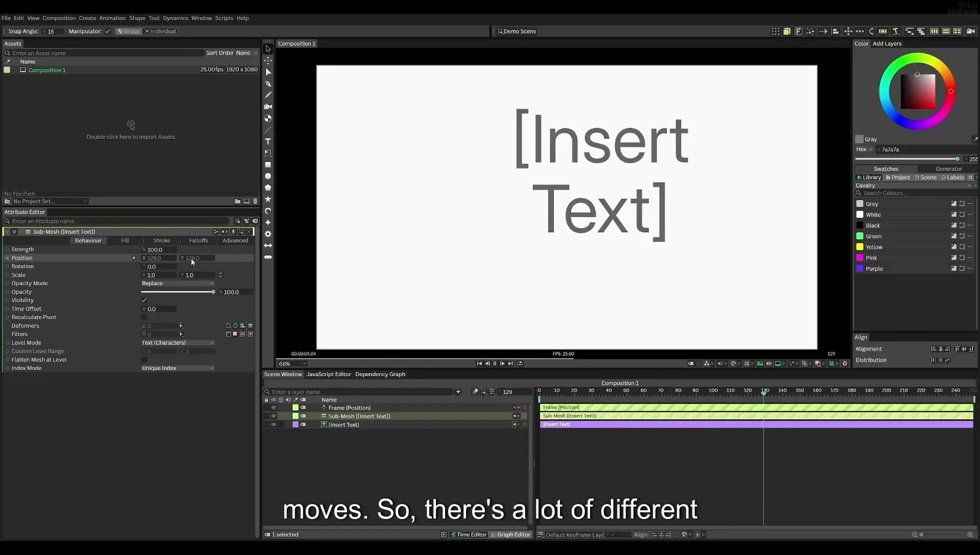Screen dimensions: 980x555
Task: Open the viewport zoom 68% dropdown
Action: click(292, 364)
